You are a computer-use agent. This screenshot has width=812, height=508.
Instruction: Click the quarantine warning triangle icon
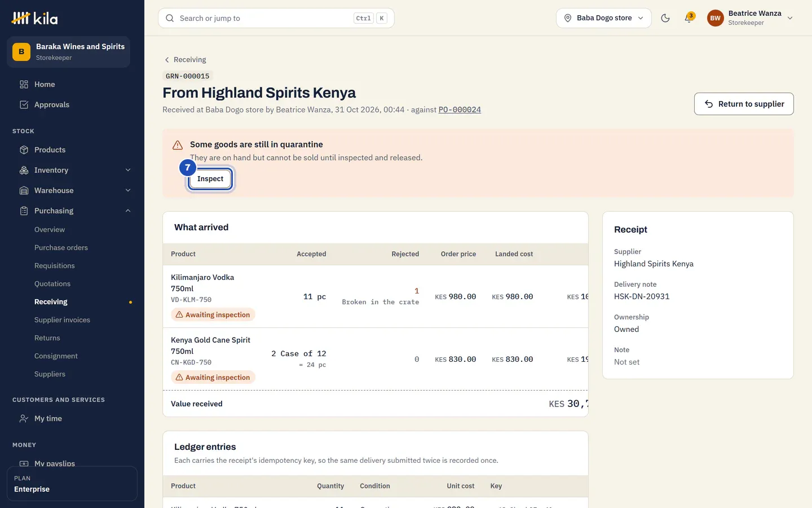click(x=178, y=145)
